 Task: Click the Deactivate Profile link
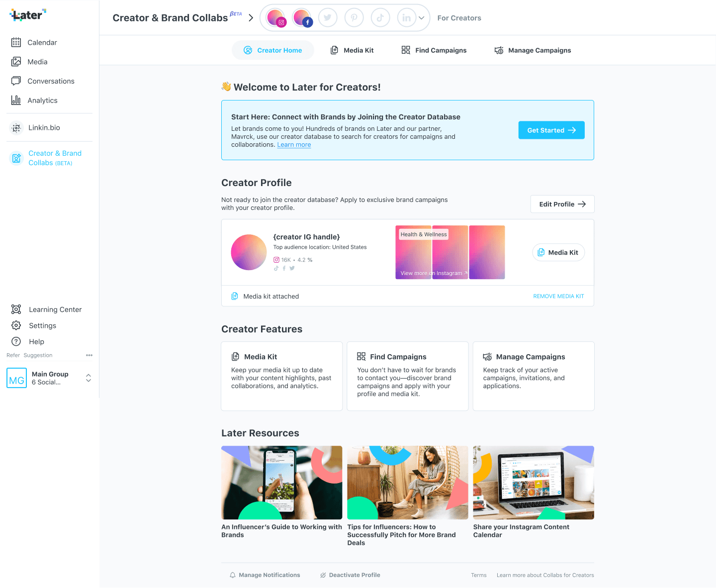[350, 575]
